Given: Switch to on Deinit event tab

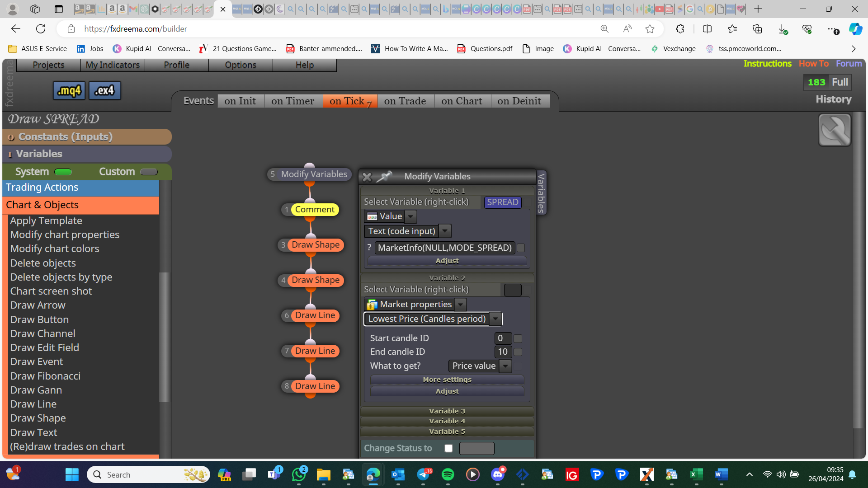Looking at the screenshot, I should click(519, 101).
